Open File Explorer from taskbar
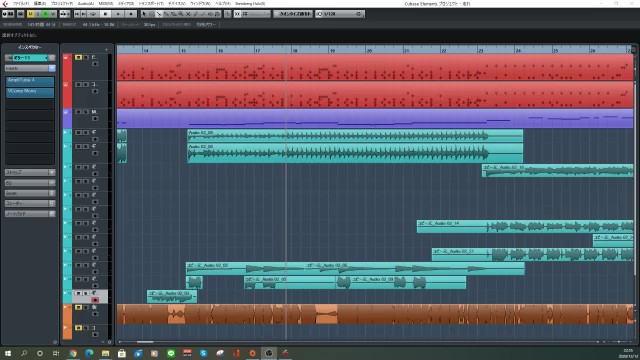 [106, 353]
